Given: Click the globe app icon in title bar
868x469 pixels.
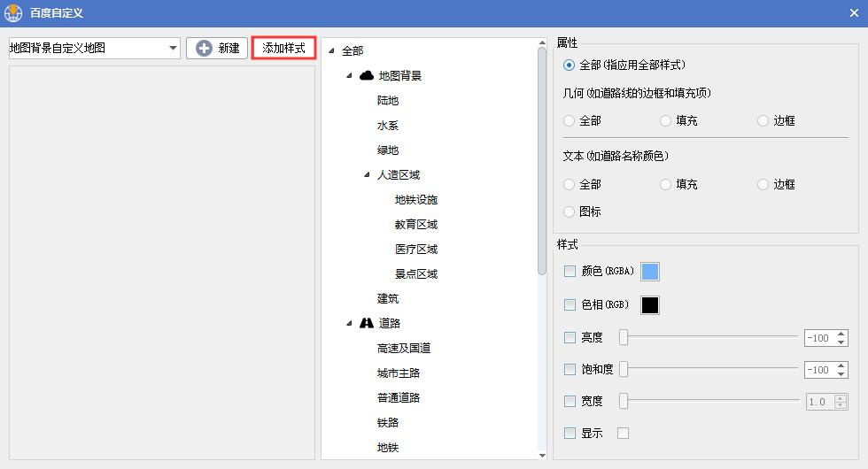Looking at the screenshot, I should click(12, 12).
